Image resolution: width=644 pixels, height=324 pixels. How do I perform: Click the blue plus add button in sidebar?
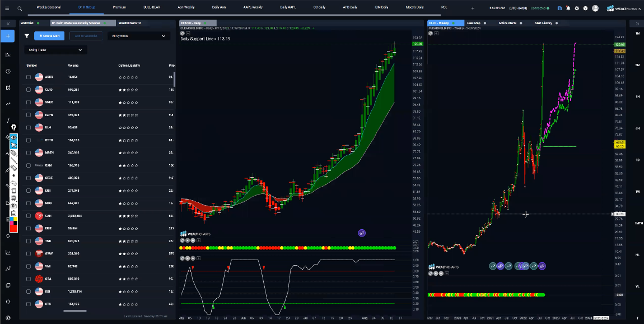(8, 36)
